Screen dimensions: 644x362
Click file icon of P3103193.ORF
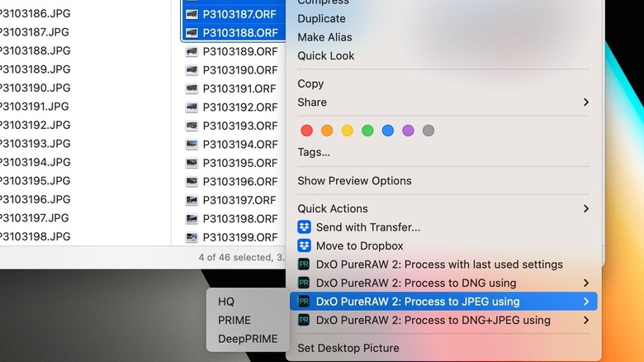coord(192,126)
